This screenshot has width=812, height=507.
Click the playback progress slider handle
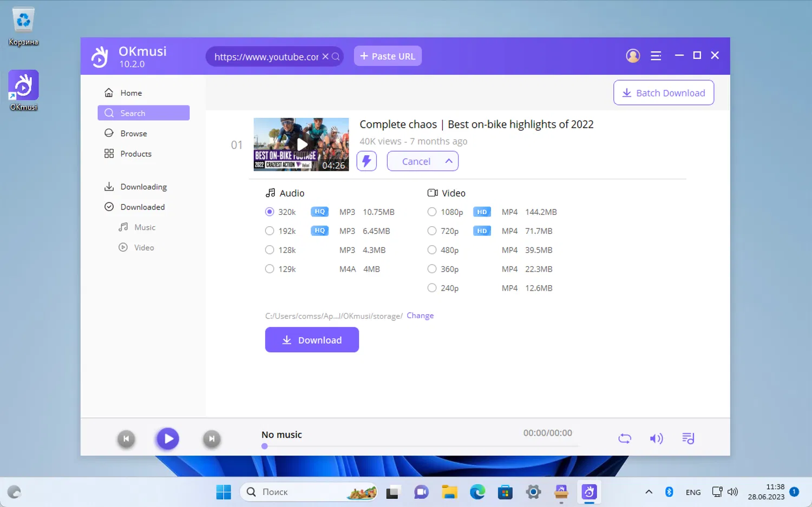tap(265, 446)
